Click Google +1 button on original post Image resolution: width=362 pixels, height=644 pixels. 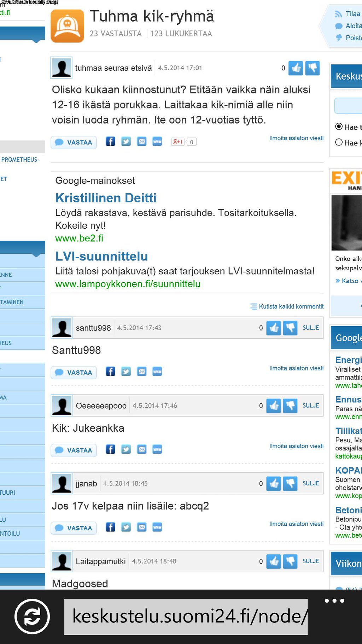click(177, 142)
